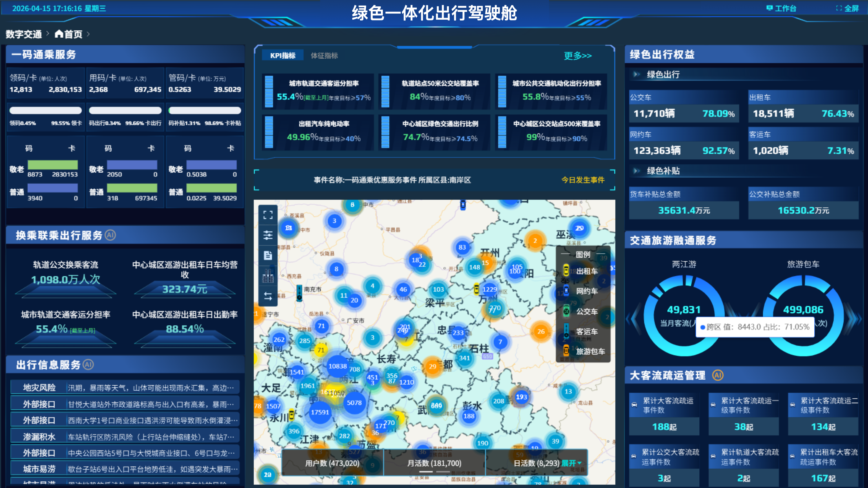The image size is (868, 488).
Task: Click the swap arrows icon in the map toolbar
Action: 268,296
